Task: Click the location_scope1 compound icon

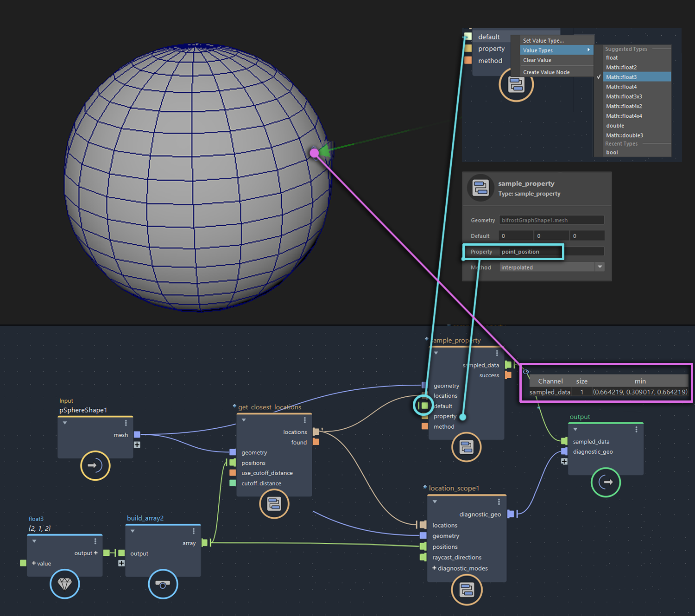Action: (467, 590)
